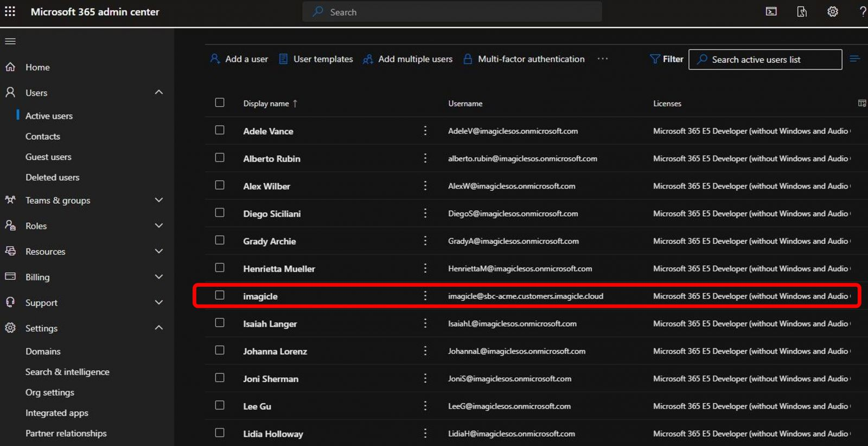
Task: Select the checkbox for Diego Siciliani
Action: (220, 212)
